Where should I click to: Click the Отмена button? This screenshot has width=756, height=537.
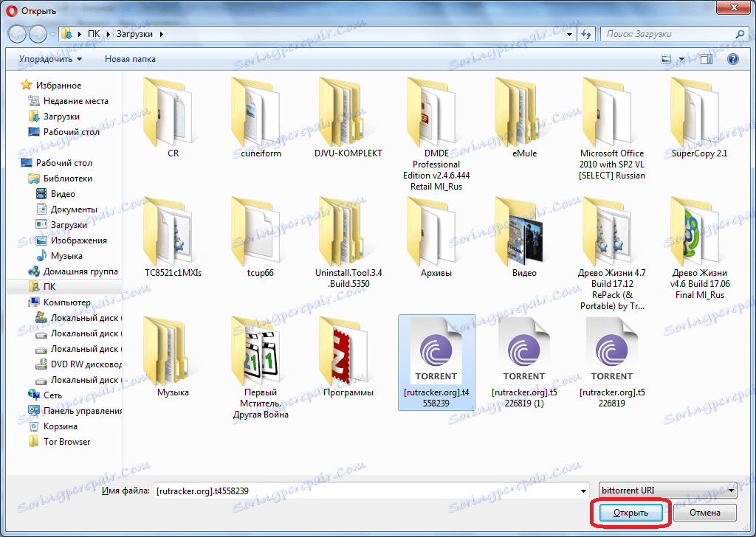[704, 512]
